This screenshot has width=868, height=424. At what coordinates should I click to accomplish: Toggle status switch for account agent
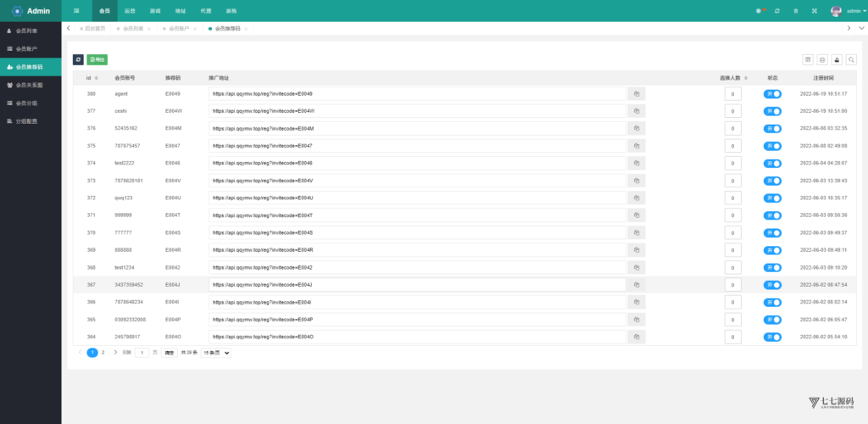[772, 93]
